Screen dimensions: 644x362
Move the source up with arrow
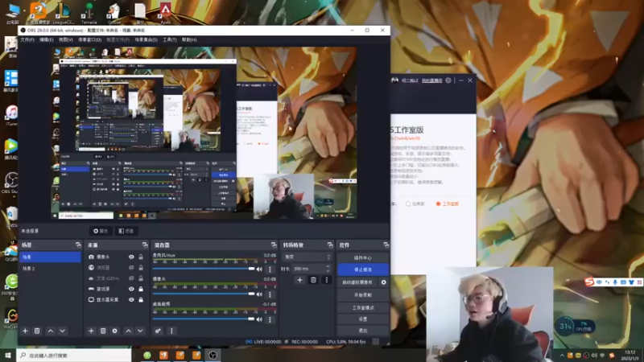(x=129, y=331)
